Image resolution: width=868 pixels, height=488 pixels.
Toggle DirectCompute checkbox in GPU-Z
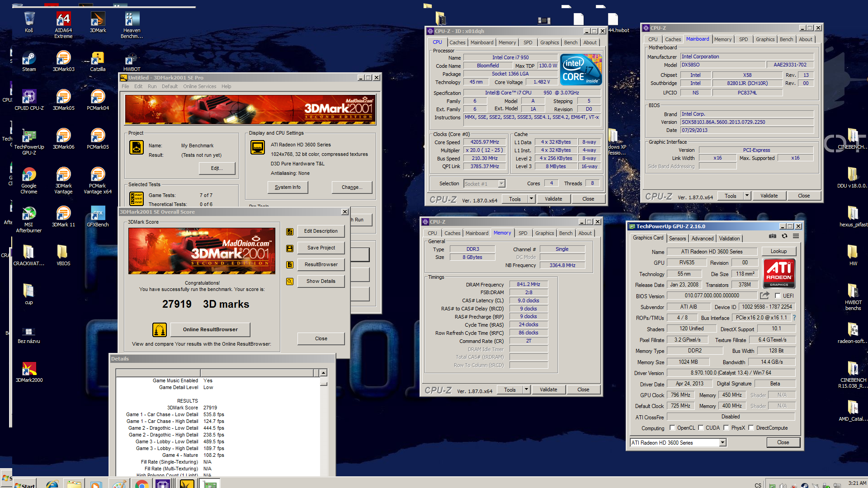tap(751, 428)
